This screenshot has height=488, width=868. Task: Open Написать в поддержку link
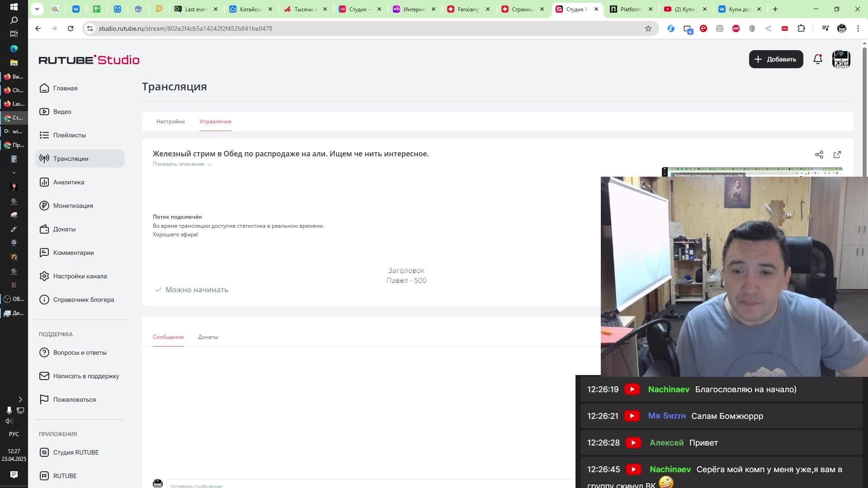pyautogui.click(x=86, y=376)
